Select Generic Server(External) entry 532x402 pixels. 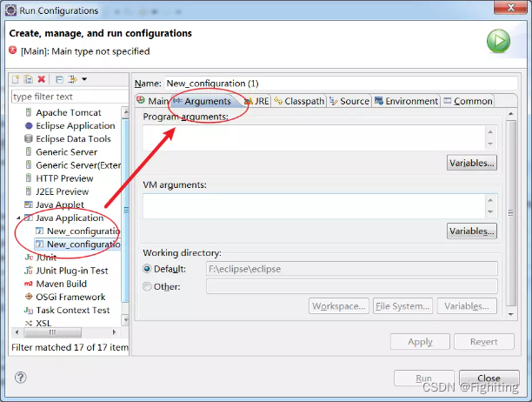(x=78, y=165)
